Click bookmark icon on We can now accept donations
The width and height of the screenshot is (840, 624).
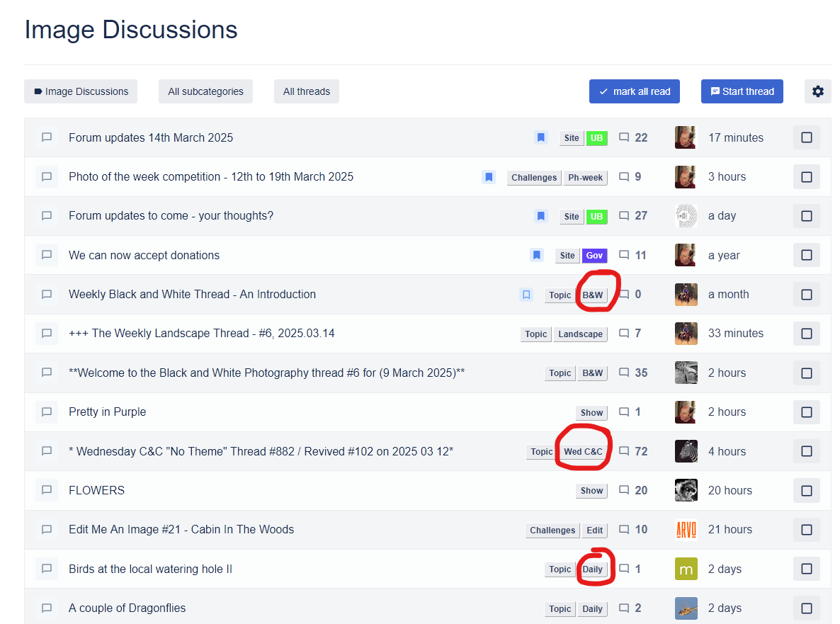click(x=537, y=256)
